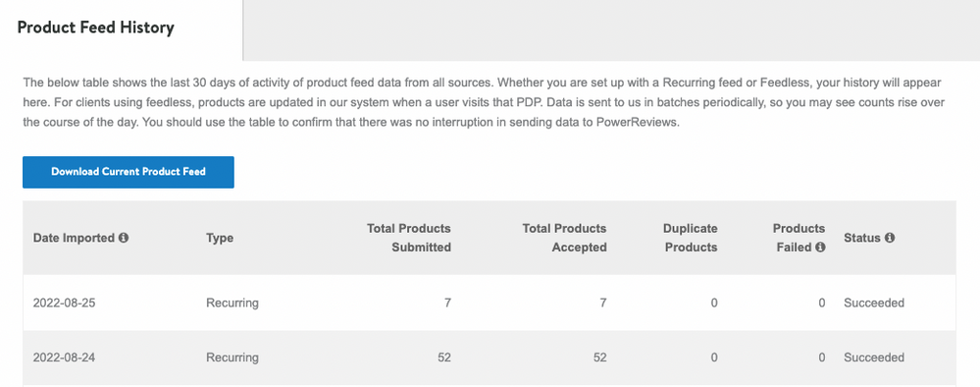Download the current product feed
Image resolution: width=980 pixels, height=387 pixels.
coord(129,172)
